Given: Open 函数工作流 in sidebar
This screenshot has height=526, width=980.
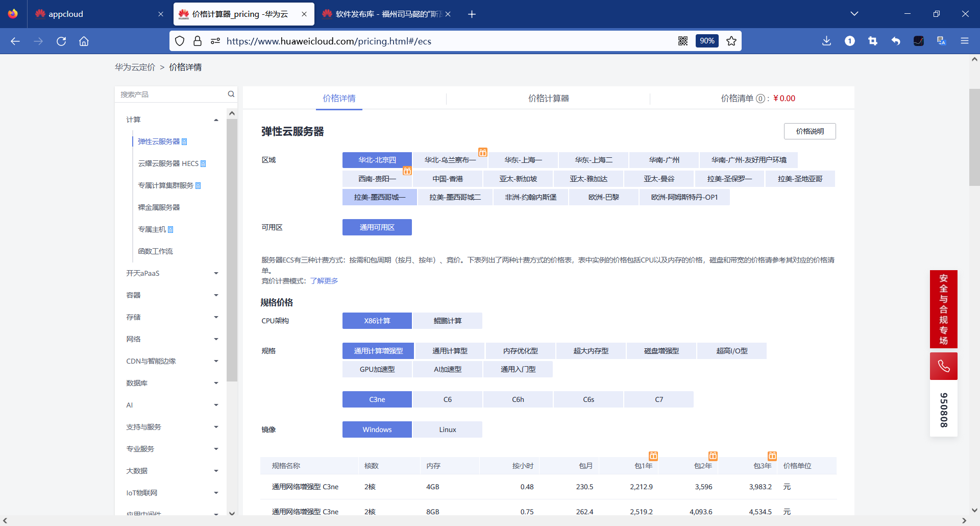Looking at the screenshot, I should [156, 251].
